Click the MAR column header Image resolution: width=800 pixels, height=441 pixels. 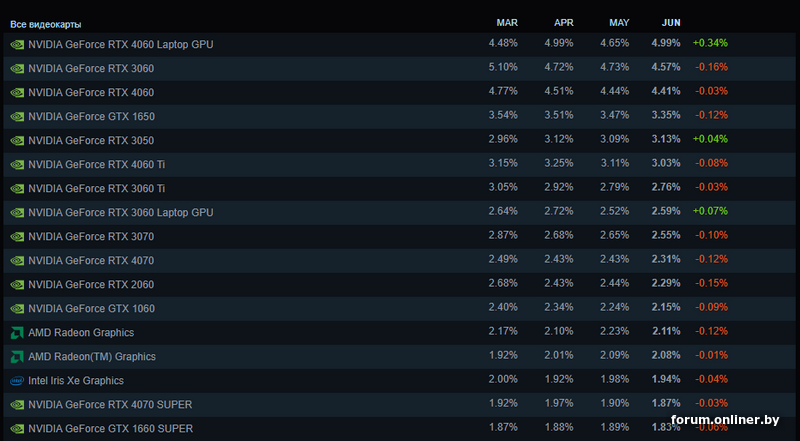pos(507,22)
